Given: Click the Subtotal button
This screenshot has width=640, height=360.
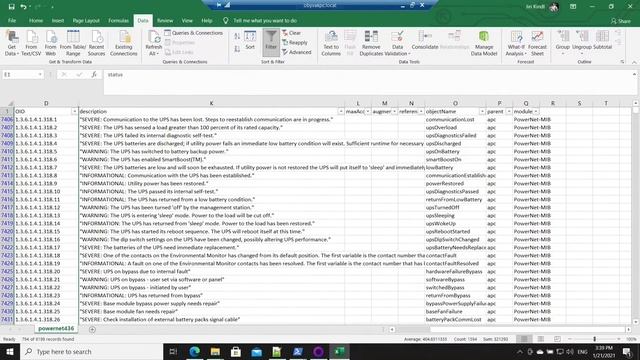Looking at the screenshot, I should coord(602,40).
